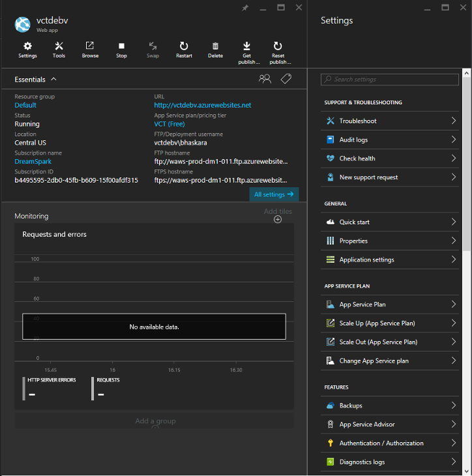Viewport: 472px width, 476px height.
Task: Click the All settings button
Action: (274, 194)
